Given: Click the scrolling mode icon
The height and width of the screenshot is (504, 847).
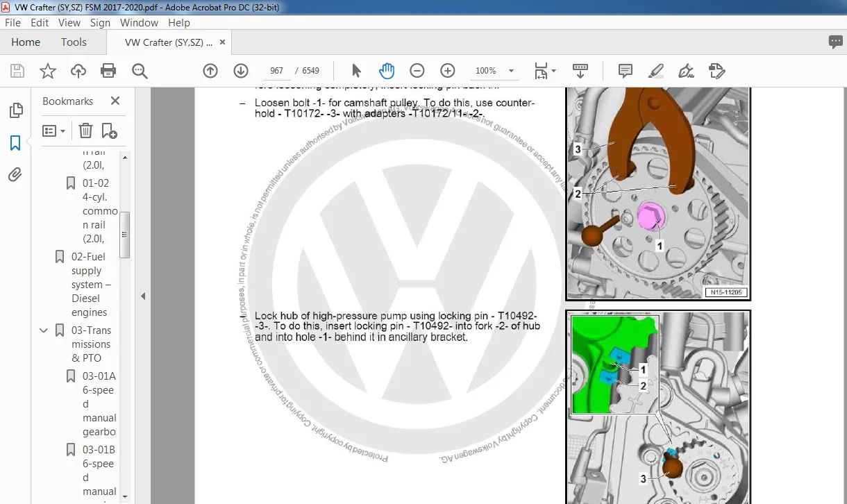Looking at the screenshot, I should click(580, 71).
